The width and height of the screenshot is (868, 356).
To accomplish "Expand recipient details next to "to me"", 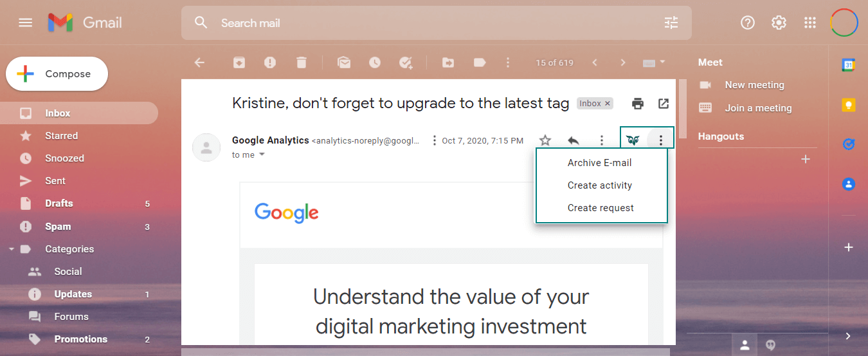I will pyautogui.click(x=262, y=155).
